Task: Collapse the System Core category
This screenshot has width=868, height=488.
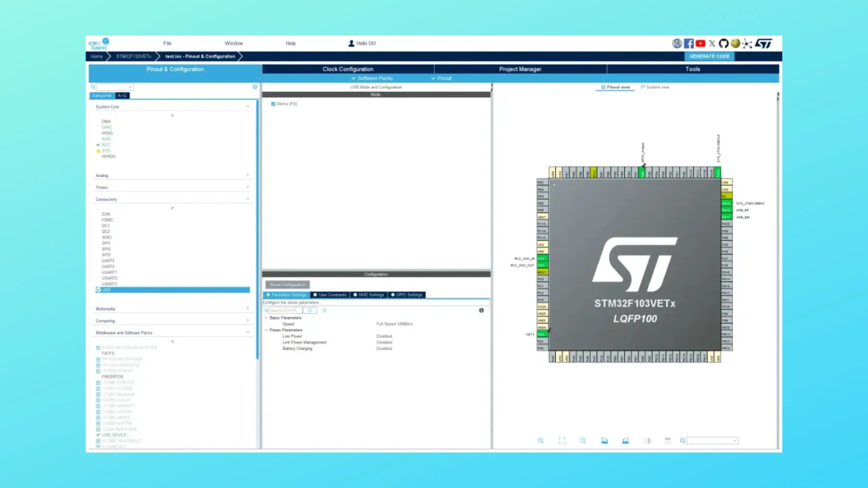Action: point(248,107)
